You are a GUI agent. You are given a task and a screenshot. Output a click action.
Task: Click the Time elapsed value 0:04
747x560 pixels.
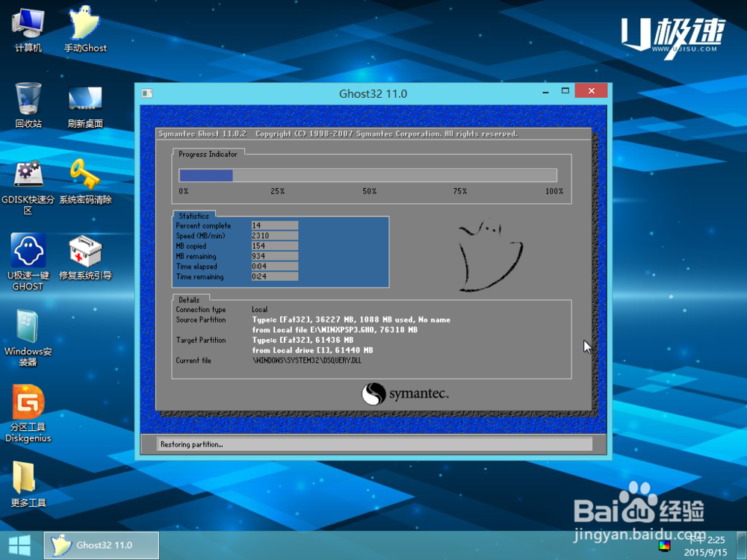click(275, 267)
